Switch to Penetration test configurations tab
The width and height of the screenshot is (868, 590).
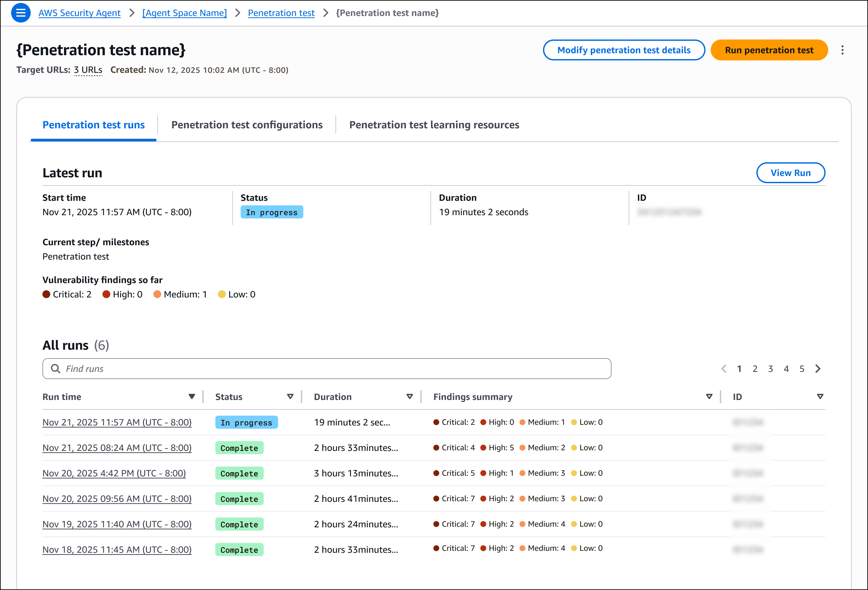(x=246, y=125)
